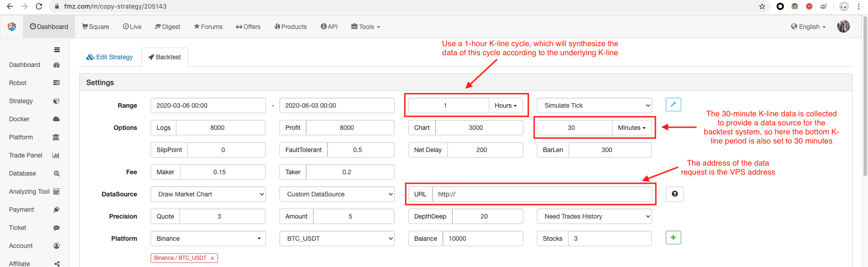Open the Minutes bottom period dropdown
868x267 pixels.
[x=632, y=128]
